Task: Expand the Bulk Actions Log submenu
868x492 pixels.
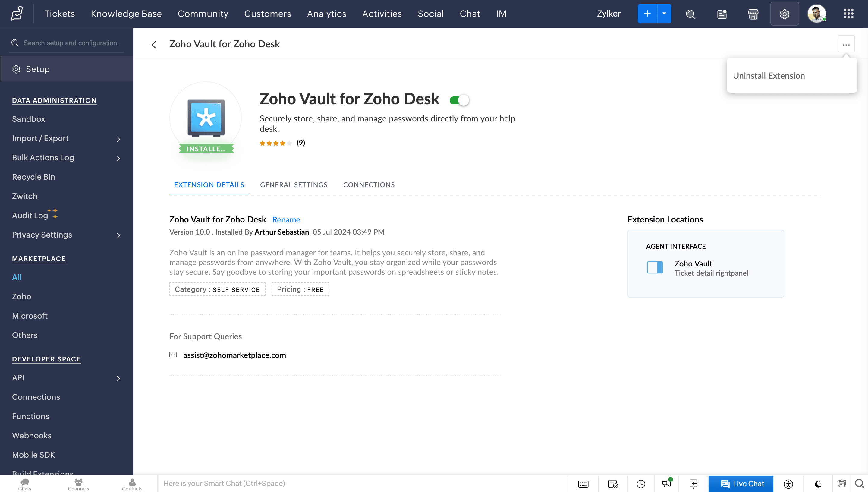Action: [x=118, y=158]
